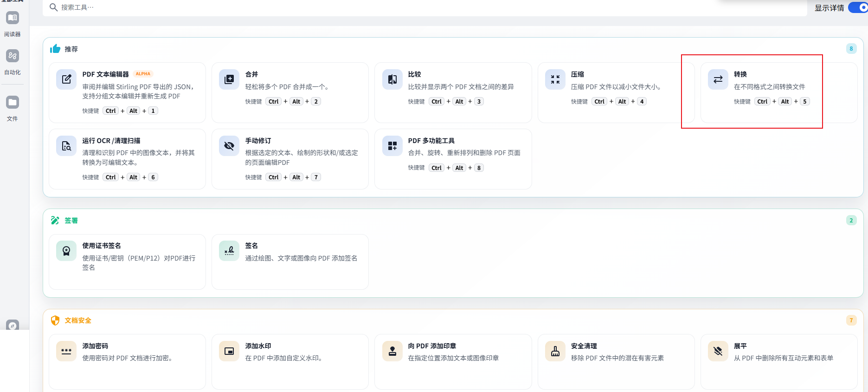Open the PDF 文本编辑器 card title
This screenshot has height=392, width=868.
106,74
